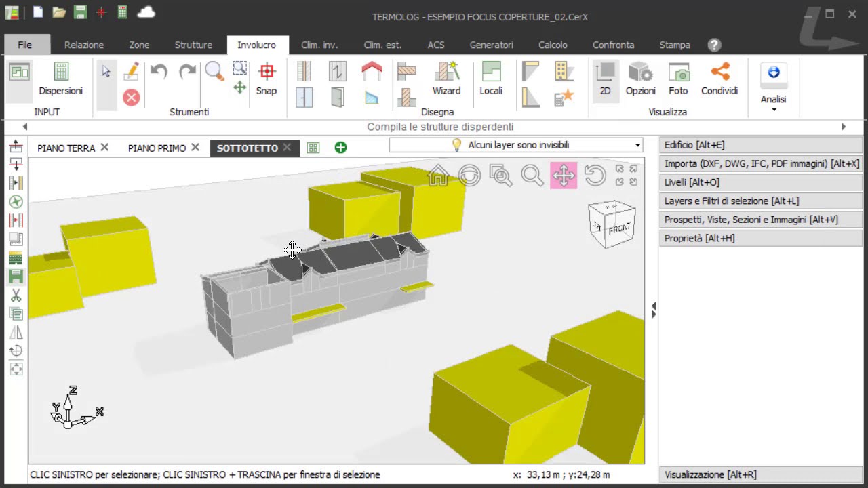868x488 pixels.
Task: Expand the Visualizzazione panel
Action: (760, 474)
